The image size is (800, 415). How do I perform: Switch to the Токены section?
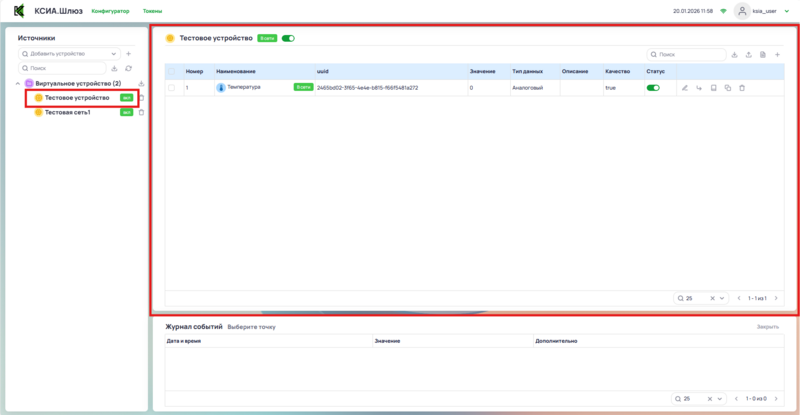[x=152, y=10]
